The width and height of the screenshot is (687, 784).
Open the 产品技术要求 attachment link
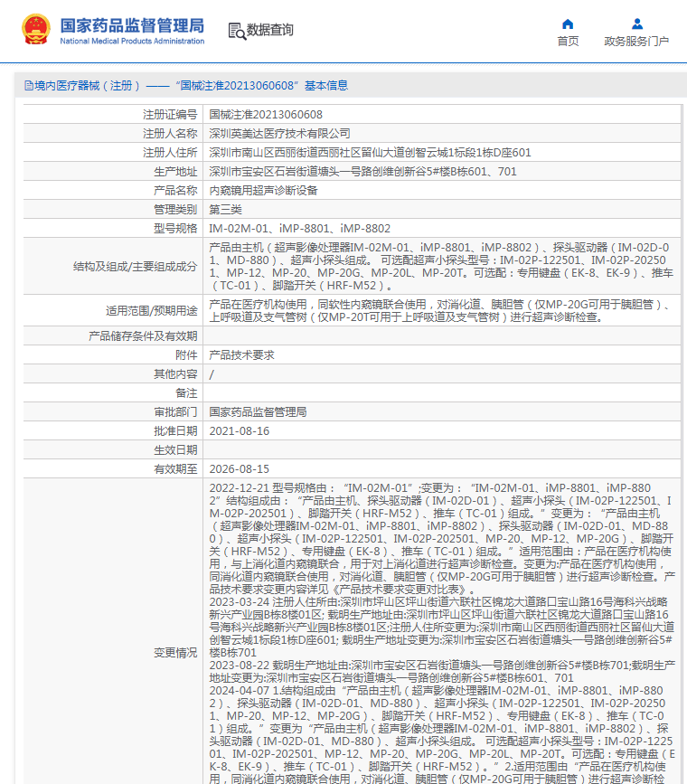click(x=241, y=355)
